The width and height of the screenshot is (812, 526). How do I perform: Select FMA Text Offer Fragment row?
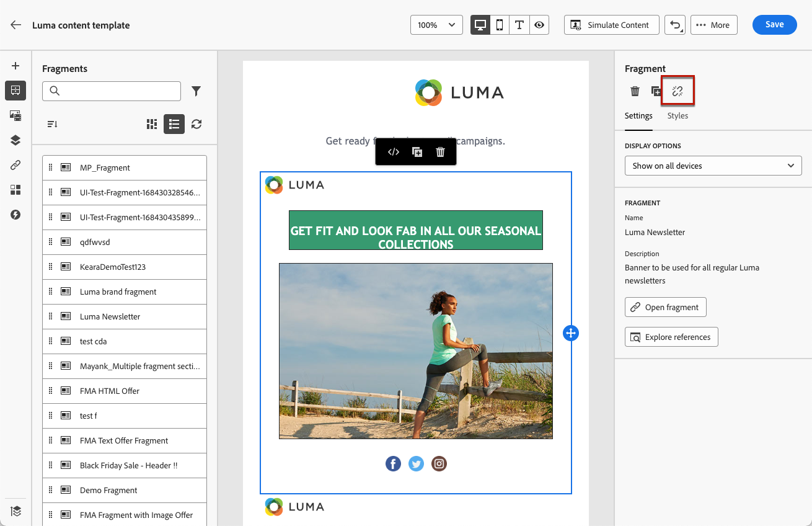[x=125, y=440]
